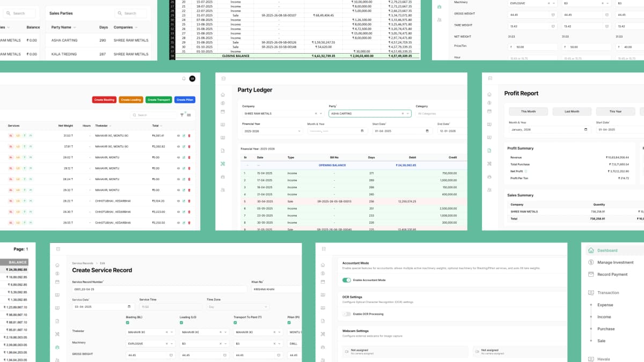Click Start Date field in Party Ledger

402,131
